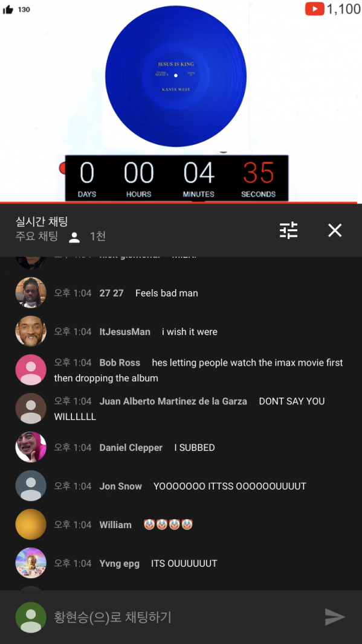Image resolution: width=362 pixels, height=644 pixels.
Task: Click the chat viewer count person icon
Action: click(74, 237)
